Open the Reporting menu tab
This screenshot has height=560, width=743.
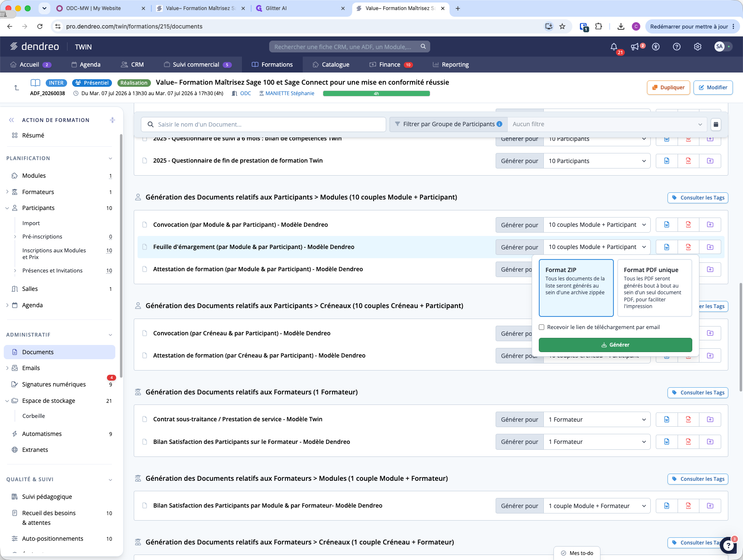pos(451,65)
